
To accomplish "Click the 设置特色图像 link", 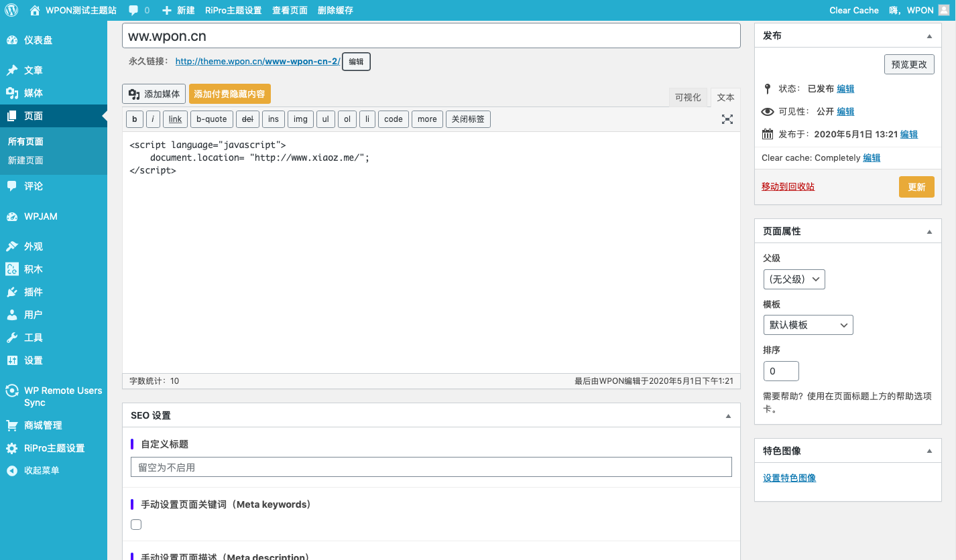I will coord(789,478).
